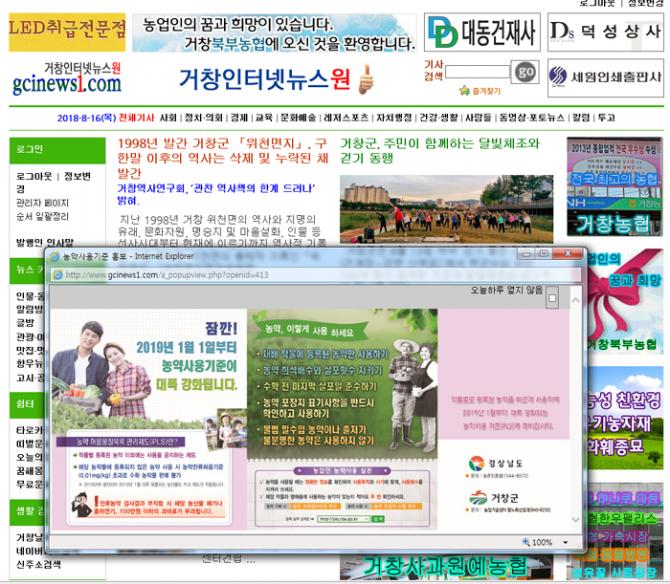The height and width of the screenshot is (584, 670).
Task: Click the popup address bar URL
Action: (x=167, y=275)
